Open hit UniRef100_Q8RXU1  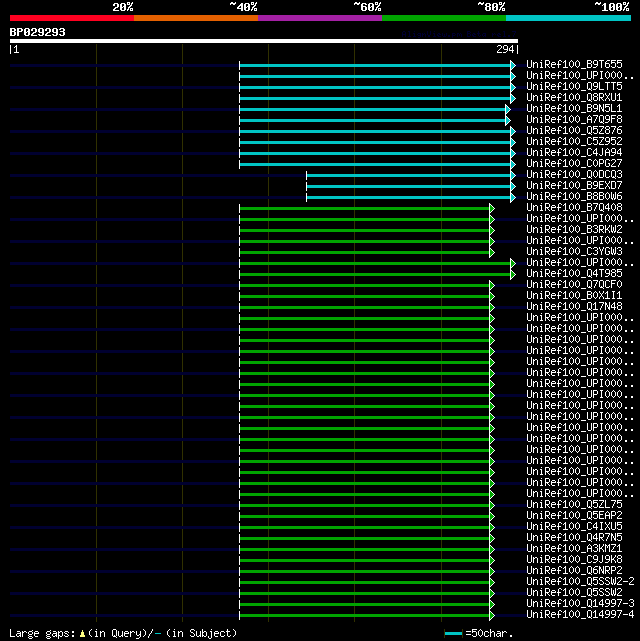tap(574, 97)
